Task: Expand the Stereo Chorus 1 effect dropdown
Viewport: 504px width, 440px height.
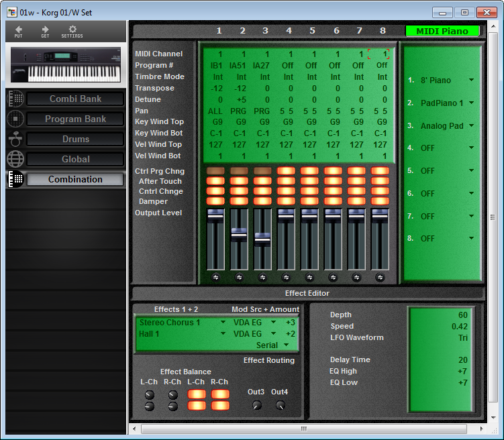Action: coord(223,322)
